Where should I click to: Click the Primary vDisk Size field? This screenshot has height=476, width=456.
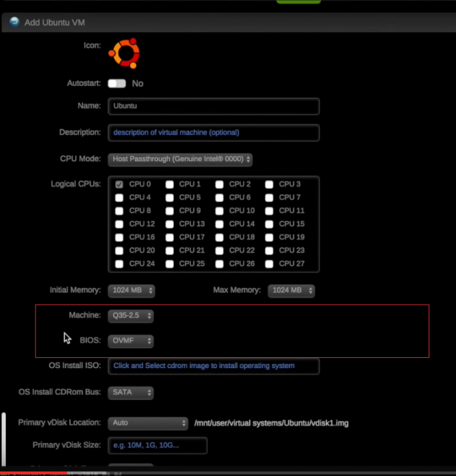[158, 446]
